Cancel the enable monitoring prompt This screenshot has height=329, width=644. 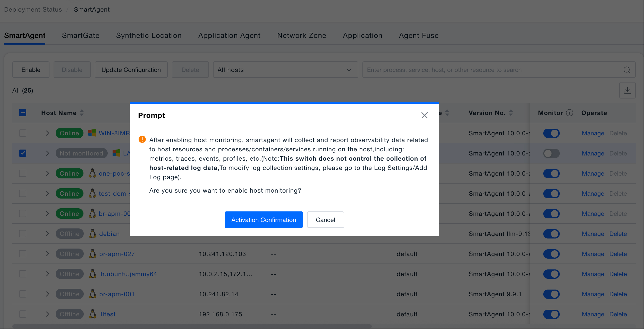[x=325, y=220]
